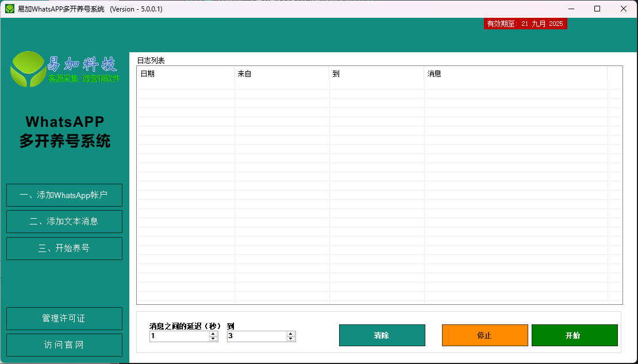638x364 pixels.
Task: Click the 有效期至 expiry date label
Action: 525,24
